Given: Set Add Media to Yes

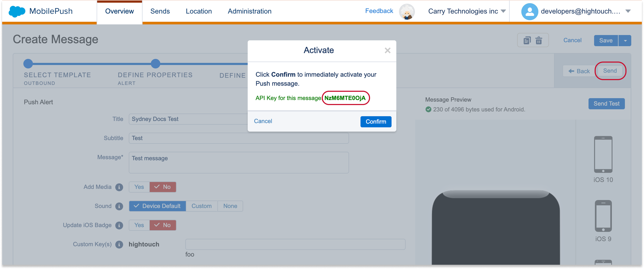Looking at the screenshot, I should (x=139, y=187).
